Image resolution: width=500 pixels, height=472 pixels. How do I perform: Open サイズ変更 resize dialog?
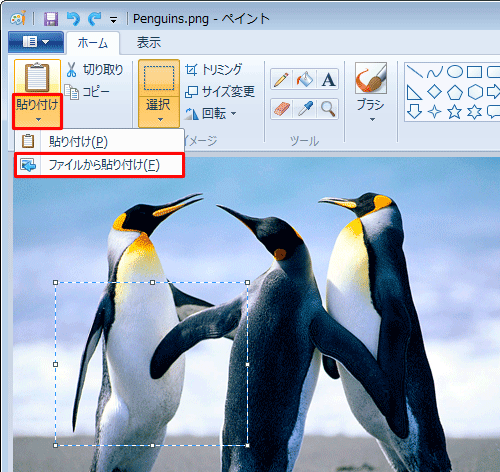click(x=220, y=91)
